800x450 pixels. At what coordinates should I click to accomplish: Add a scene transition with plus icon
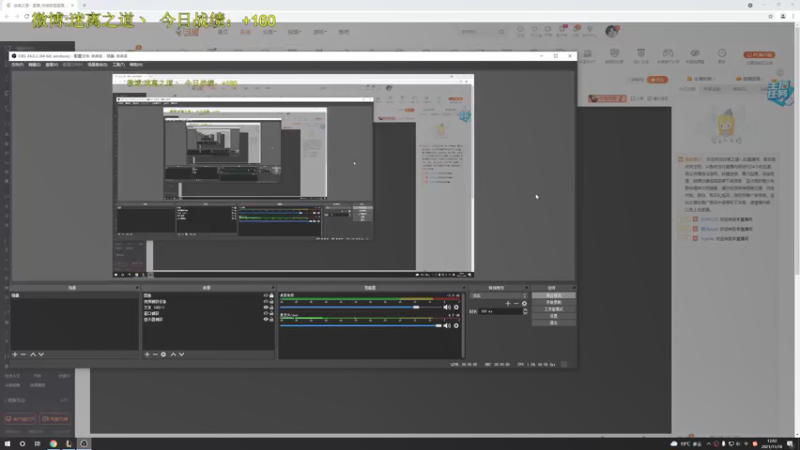508,304
